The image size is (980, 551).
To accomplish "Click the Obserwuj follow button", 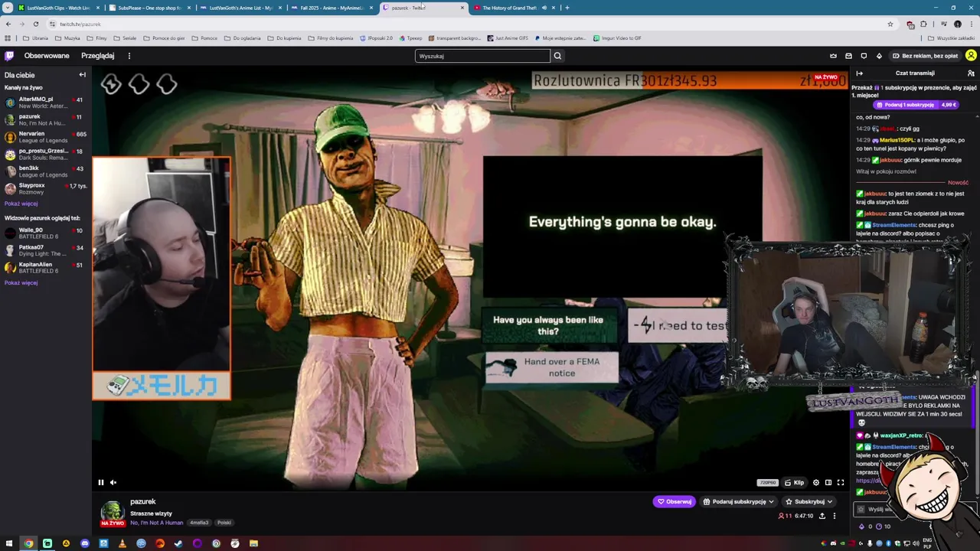I will (x=674, y=502).
